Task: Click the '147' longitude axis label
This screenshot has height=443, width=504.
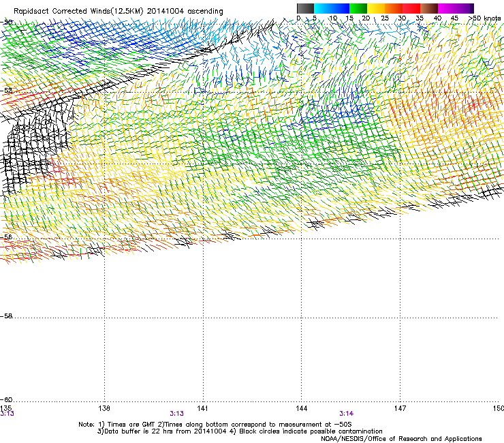Action: [x=400, y=408]
